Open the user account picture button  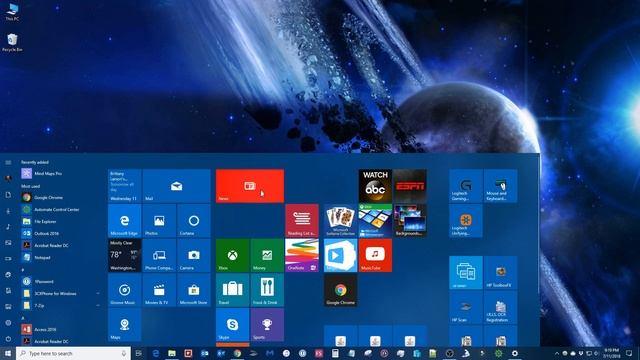[8, 178]
